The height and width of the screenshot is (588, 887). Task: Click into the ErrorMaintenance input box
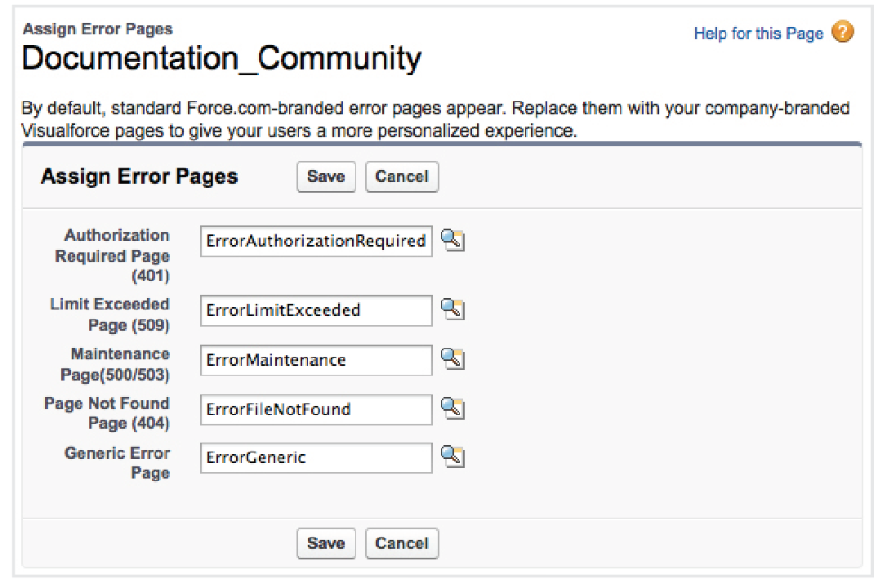[316, 360]
